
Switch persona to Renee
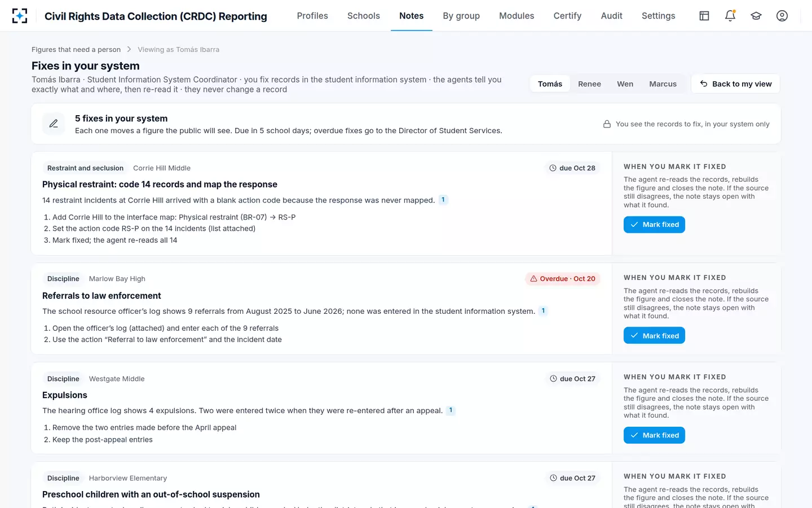pyautogui.click(x=589, y=84)
